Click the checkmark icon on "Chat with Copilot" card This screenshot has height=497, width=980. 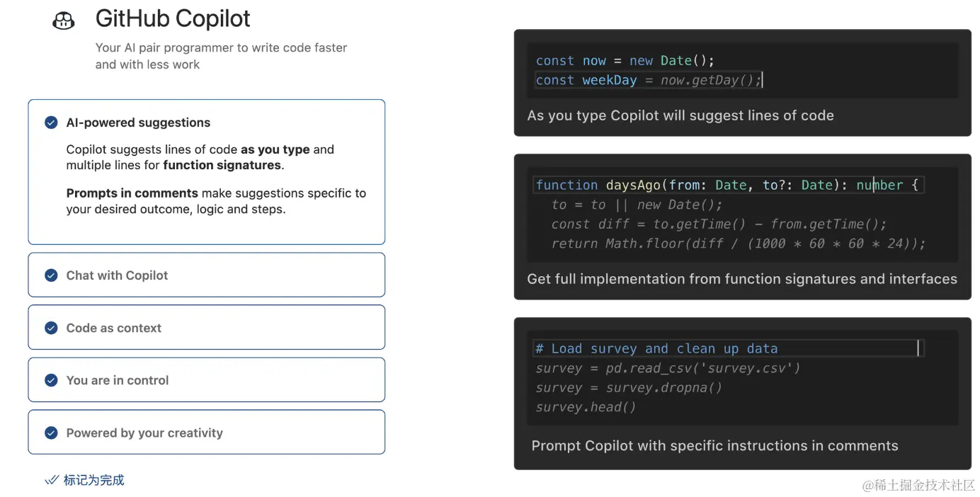coord(51,275)
